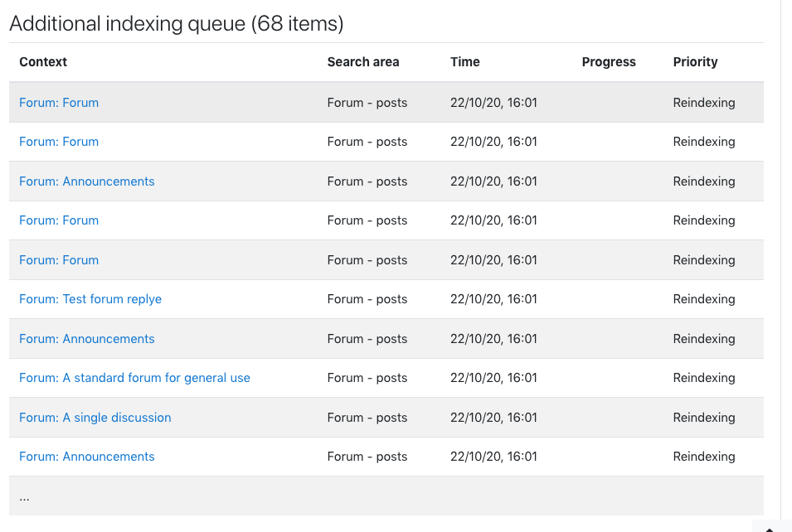792x532 pixels.
Task: Open Forum: A standard forum for general use
Action: [134, 378]
